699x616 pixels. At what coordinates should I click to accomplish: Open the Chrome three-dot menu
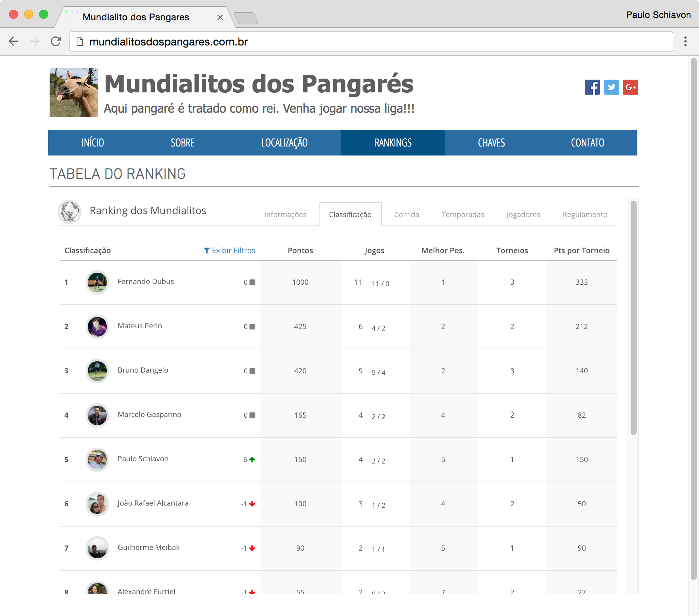point(685,41)
